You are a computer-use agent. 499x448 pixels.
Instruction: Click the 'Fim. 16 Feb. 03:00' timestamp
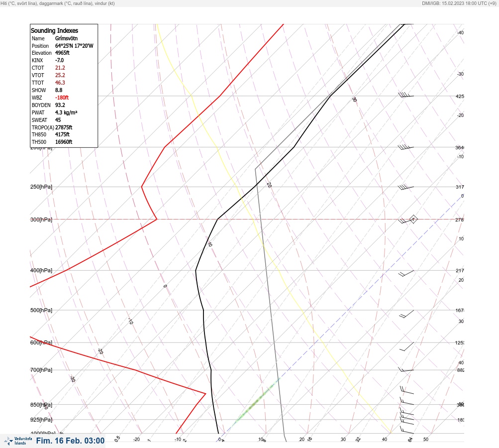[x=70, y=441]
